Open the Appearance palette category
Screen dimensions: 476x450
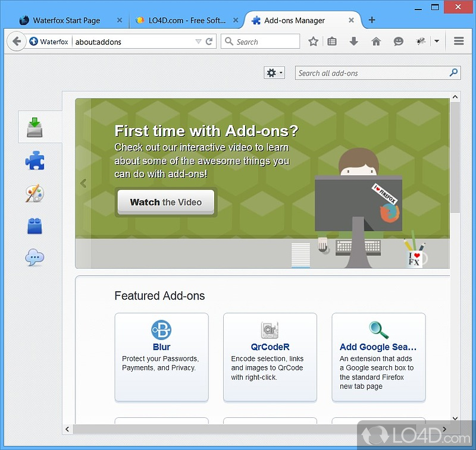coord(35,193)
